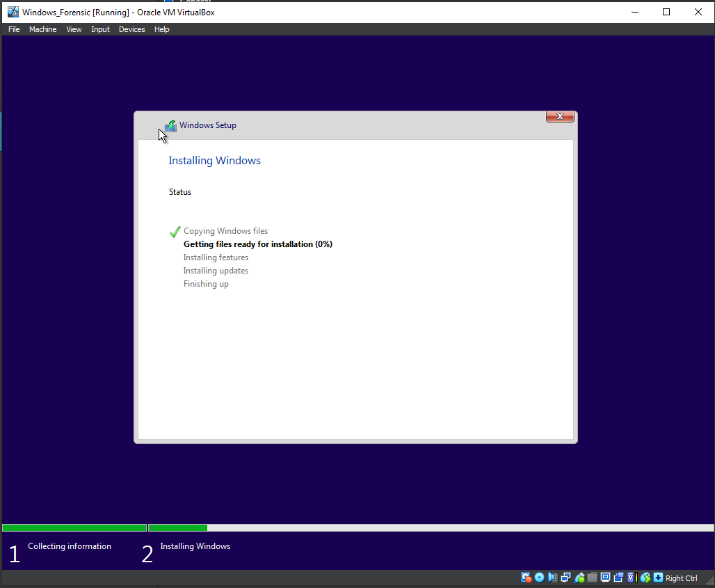Screen dimensions: 715x588
Task: Click the recording status icon
Action: click(x=618, y=578)
